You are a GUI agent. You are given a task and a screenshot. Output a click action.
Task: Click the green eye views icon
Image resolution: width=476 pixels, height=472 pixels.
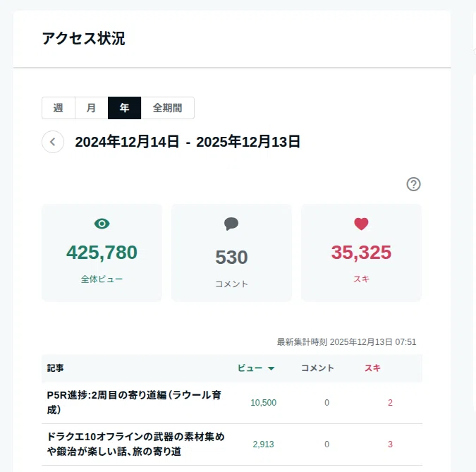(x=102, y=224)
